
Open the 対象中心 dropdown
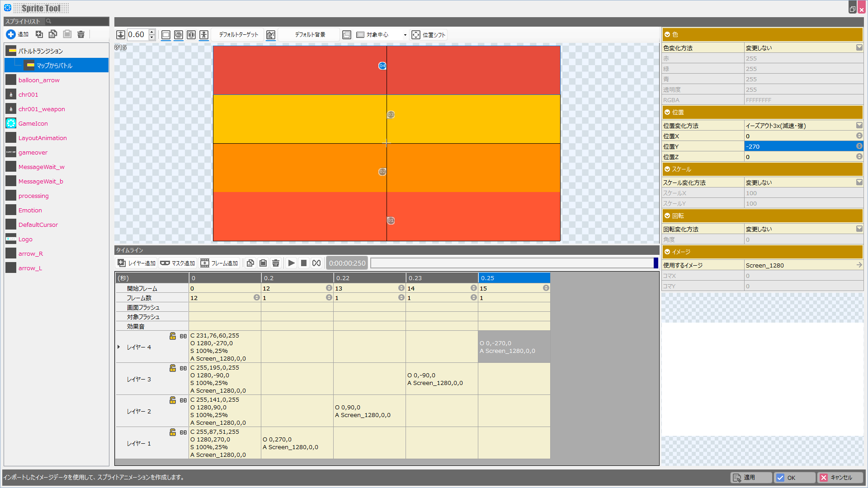(405, 35)
